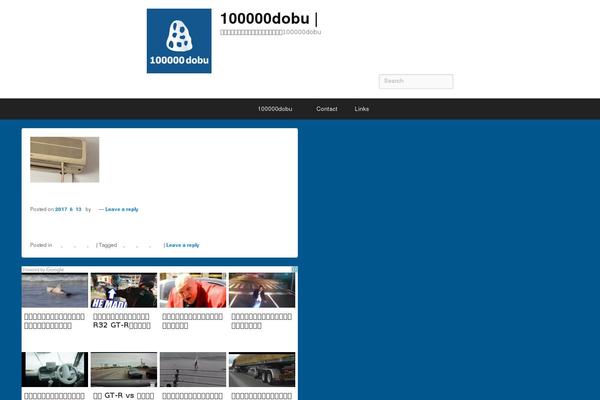This screenshot has width=600, height=400.
Task: Click the ad options icon at ad corner
Action: 293,270
